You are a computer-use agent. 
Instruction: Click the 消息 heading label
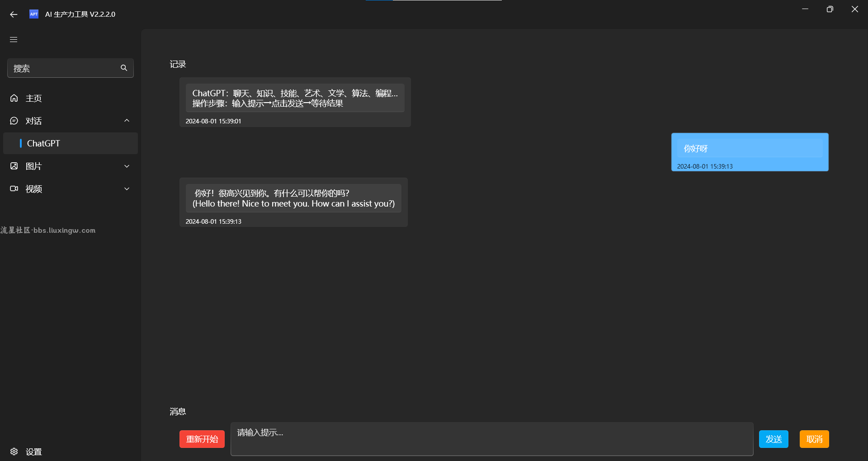(178, 411)
